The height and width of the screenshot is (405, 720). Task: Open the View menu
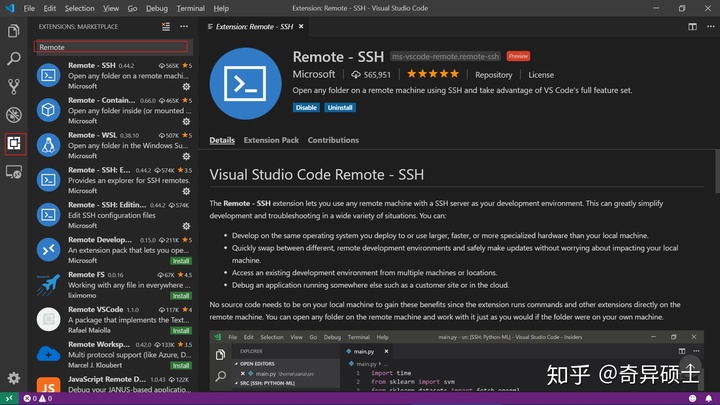[x=111, y=8]
